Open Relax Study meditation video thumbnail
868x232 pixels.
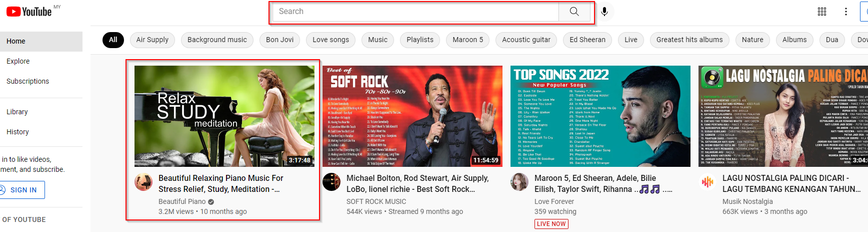pos(224,116)
